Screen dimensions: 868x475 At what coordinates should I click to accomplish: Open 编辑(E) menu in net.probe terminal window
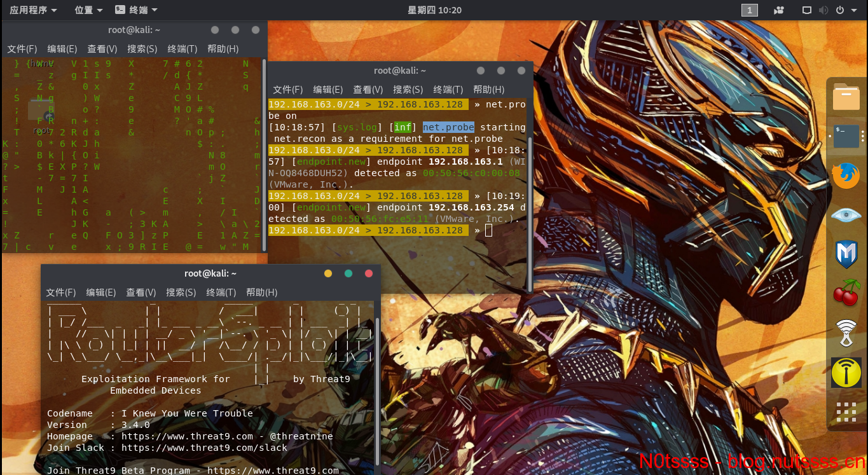(328, 90)
